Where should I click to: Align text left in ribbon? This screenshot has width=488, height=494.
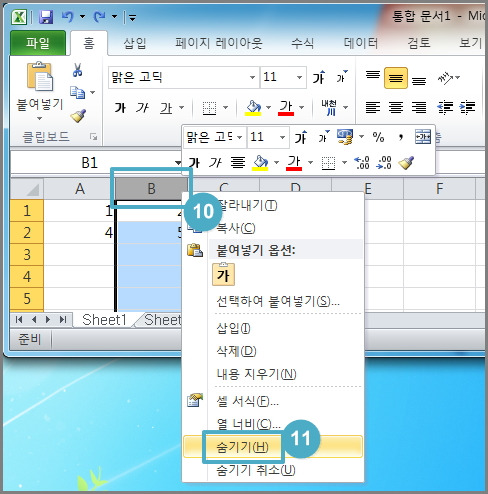tap(373, 107)
